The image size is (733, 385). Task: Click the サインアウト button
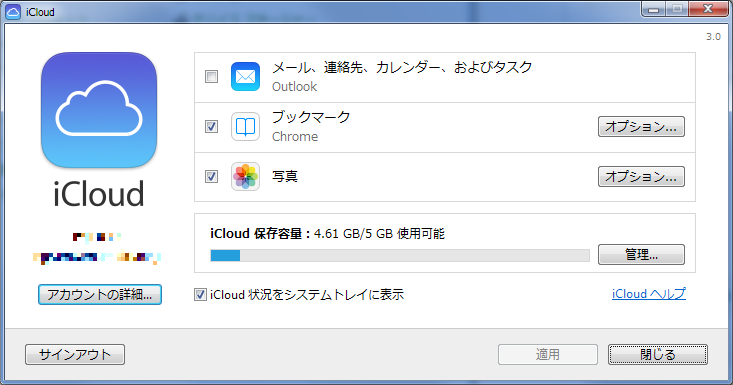(75, 355)
